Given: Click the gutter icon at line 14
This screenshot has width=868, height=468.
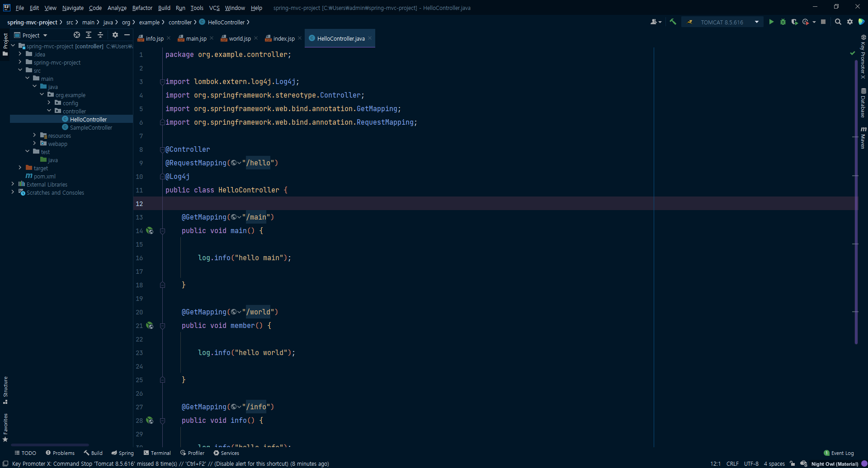Looking at the screenshot, I should (x=150, y=231).
